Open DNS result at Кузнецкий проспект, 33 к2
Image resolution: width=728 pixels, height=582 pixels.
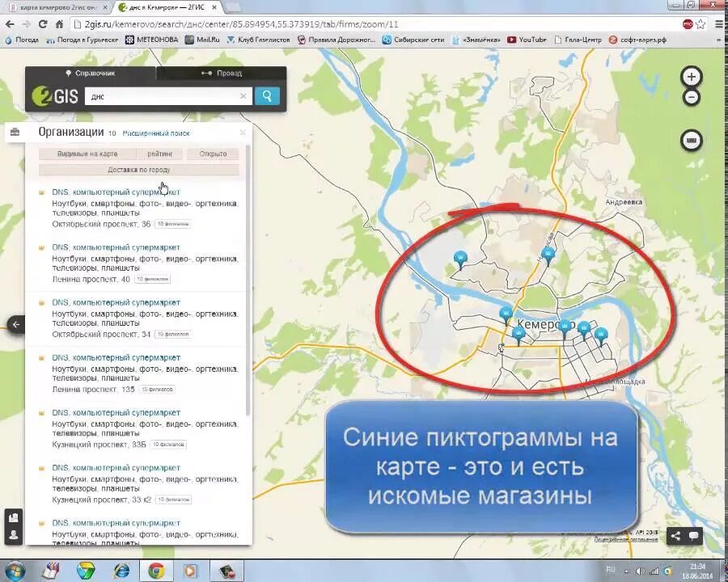116,468
